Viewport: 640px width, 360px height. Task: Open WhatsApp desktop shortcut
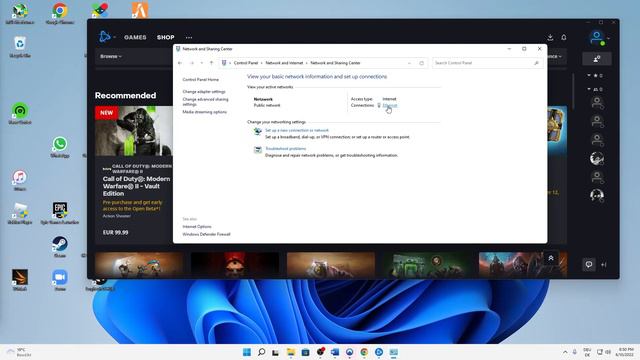pos(60,147)
